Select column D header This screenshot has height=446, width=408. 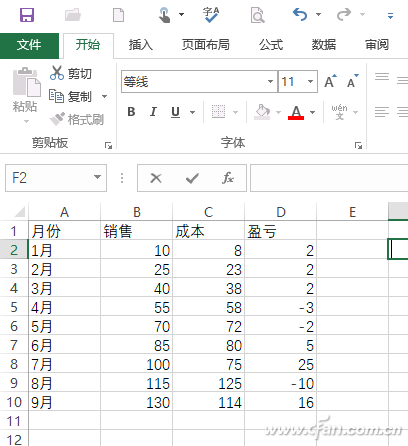[x=281, y=212]
